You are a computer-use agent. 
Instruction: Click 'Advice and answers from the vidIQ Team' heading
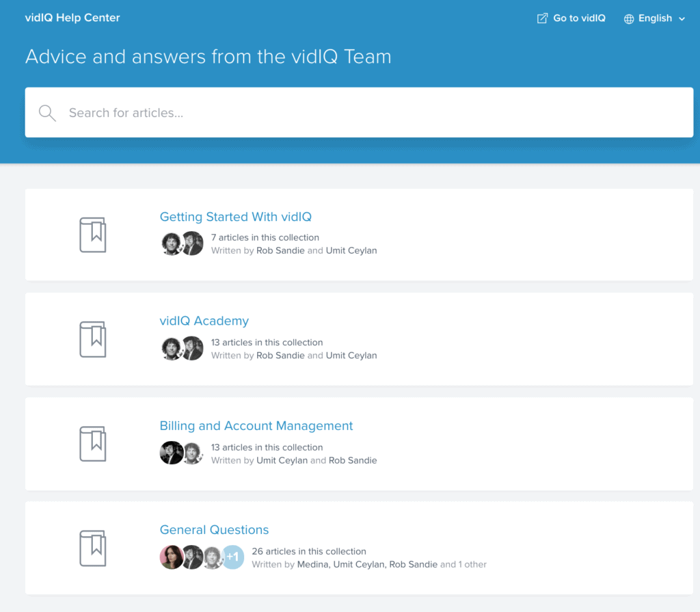point(208,57)
